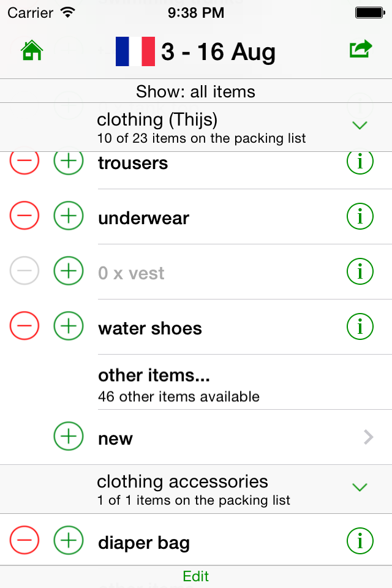Tap the green share arrow icon
Viewport: 392px width, 588px height.
361,49
